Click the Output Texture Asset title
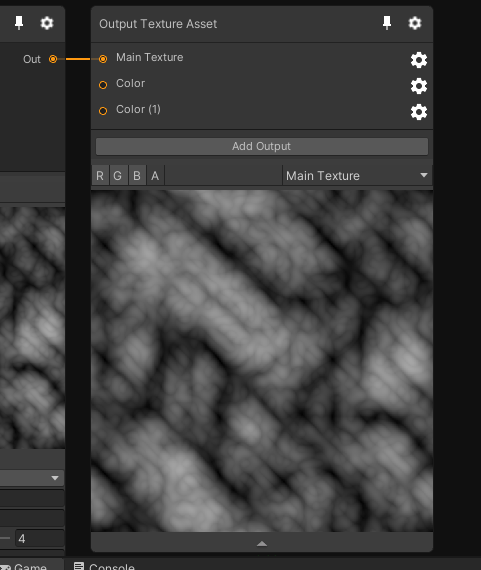 coord(158,24)
